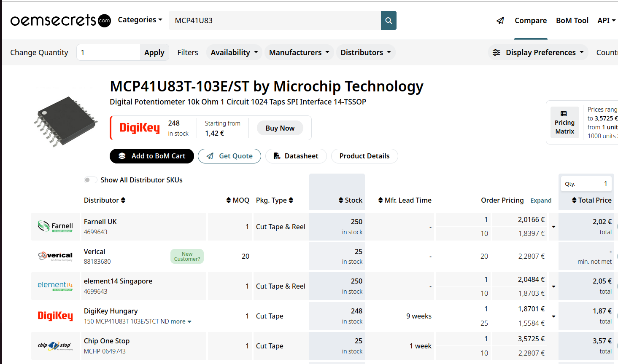Viewport: 618px width, 364px height.
Task: Click the Change Quantity input field
Action: click(x=108, y=52)
